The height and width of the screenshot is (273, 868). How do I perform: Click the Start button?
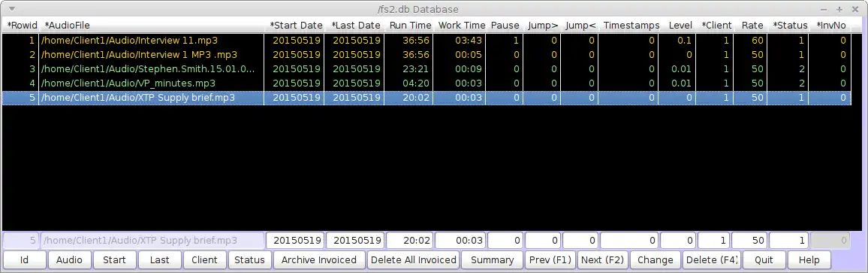point(114,259)
